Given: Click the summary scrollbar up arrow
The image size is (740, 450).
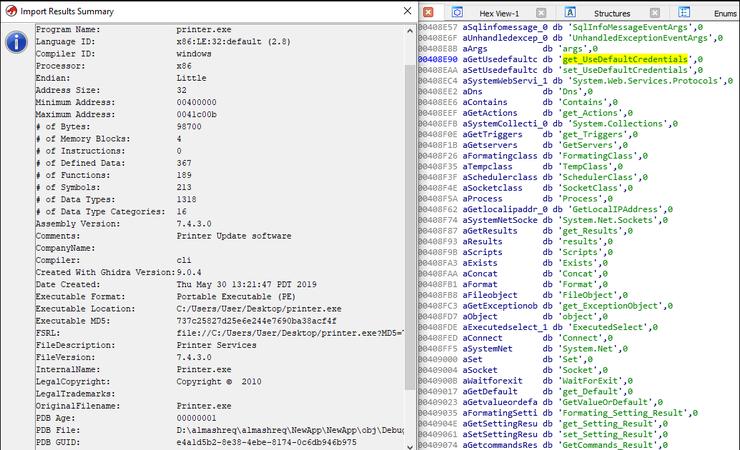Looking at the screenshot, I should click(410, 31).
